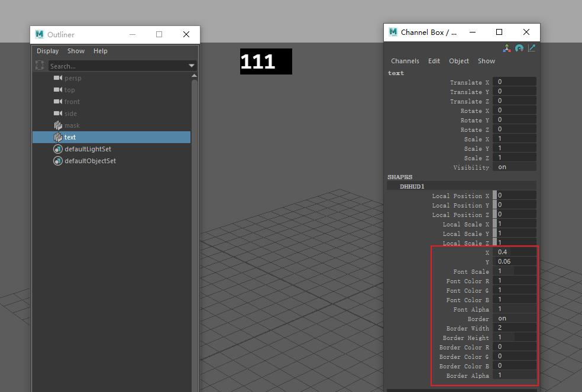Click the 111 HUD text in viewport
The height and width of the screenshot is (392, 582).
(x=258, y=61)
